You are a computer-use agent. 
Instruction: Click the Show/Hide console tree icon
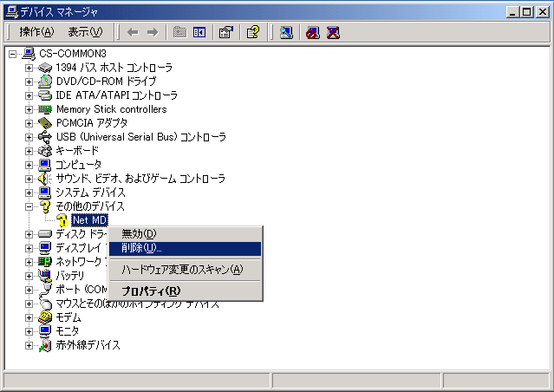pos(199,32)
